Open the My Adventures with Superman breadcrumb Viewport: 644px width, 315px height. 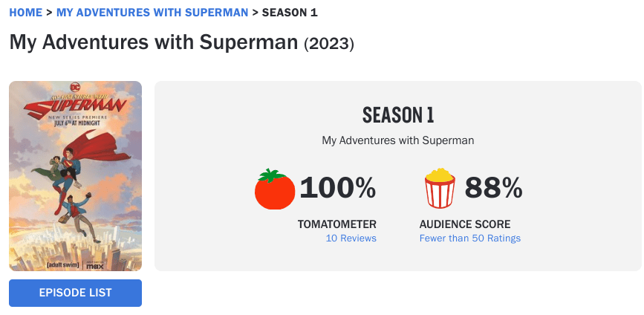(152, 13)
